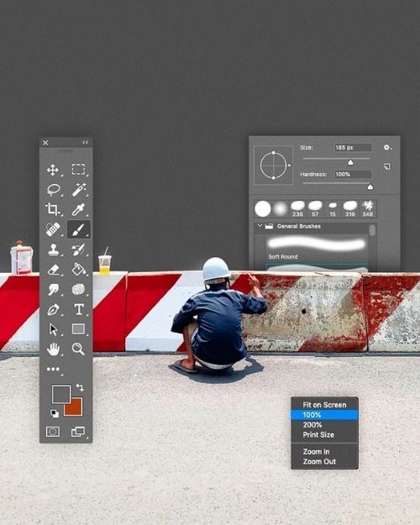420x525 pixels.
Task: Select the Hand tool
Action: [x=53, y=349]
